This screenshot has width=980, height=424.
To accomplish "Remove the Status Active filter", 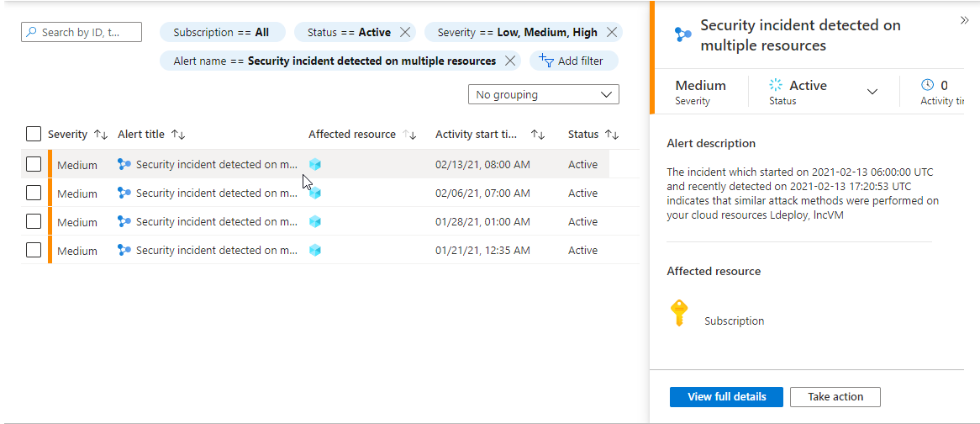I will [x=405, y=33].
